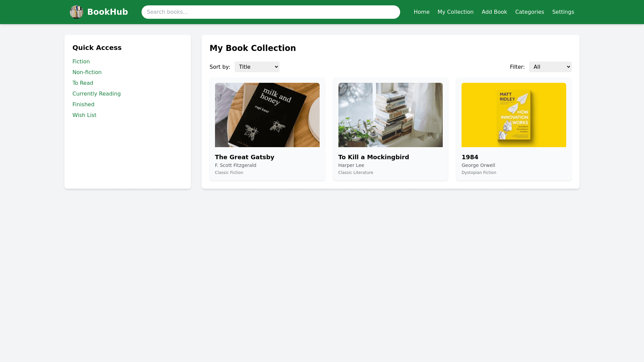Expand the Filter All dropdown
Viewport: 644px width, 362px height.
pos(550,67)
